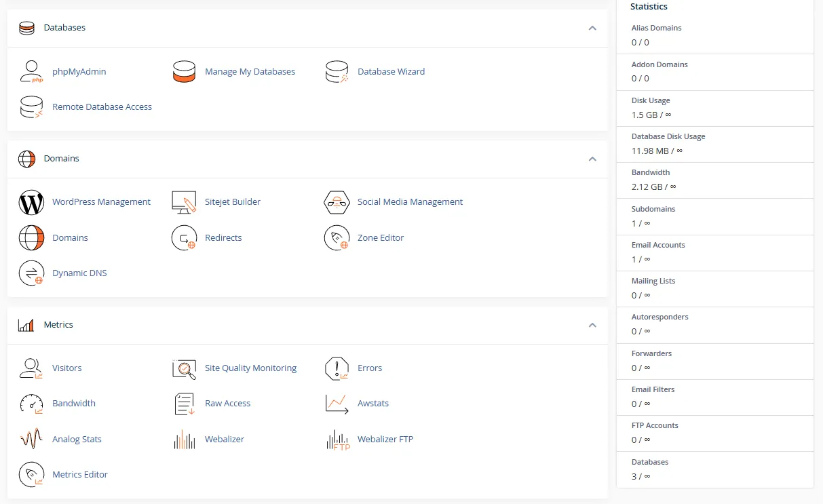Open the Awstats chart icon
823x504 pixels.
click(x=337, y=404)
